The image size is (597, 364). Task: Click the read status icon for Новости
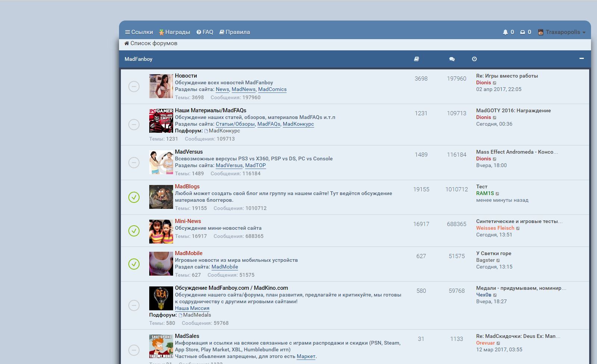tap(134, 87)
